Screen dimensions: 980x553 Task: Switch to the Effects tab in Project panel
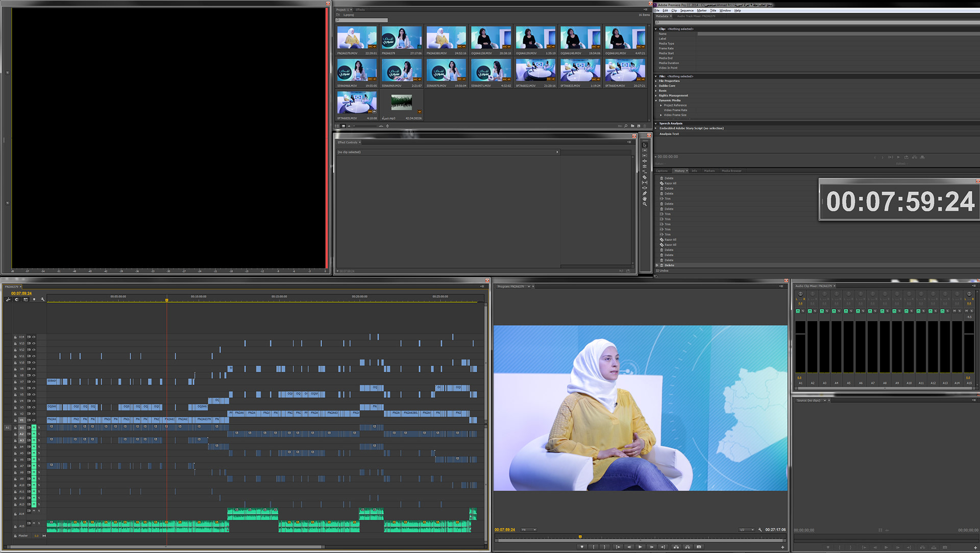pyautogui.click(x=360, y=10)
